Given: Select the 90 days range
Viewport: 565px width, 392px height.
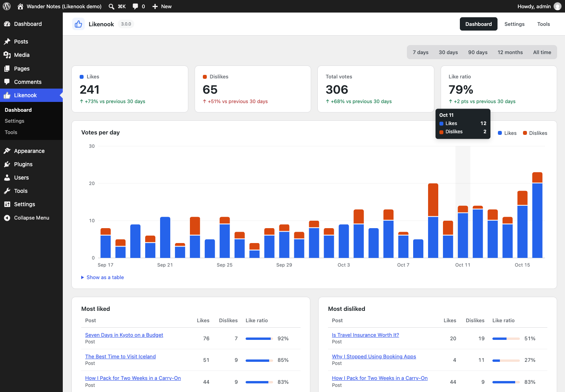Looking at the screenshot, I should click(x=478, y=52).
